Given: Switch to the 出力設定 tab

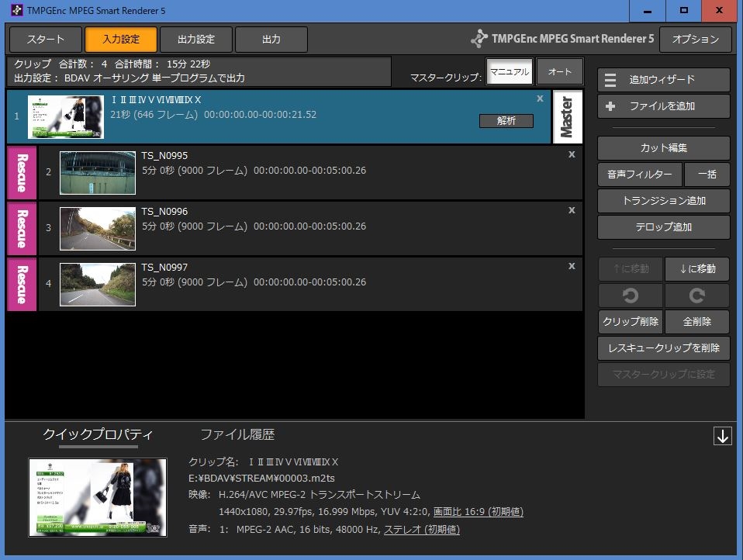Looking at the screenshot, I should (x=196, y=40).
